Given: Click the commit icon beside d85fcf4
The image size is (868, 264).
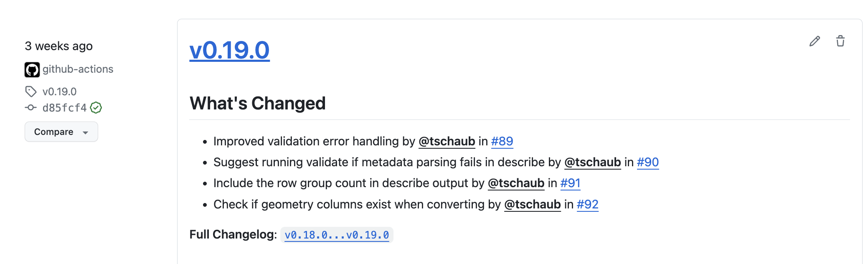Looking at the screenshot, I should 31,108.
